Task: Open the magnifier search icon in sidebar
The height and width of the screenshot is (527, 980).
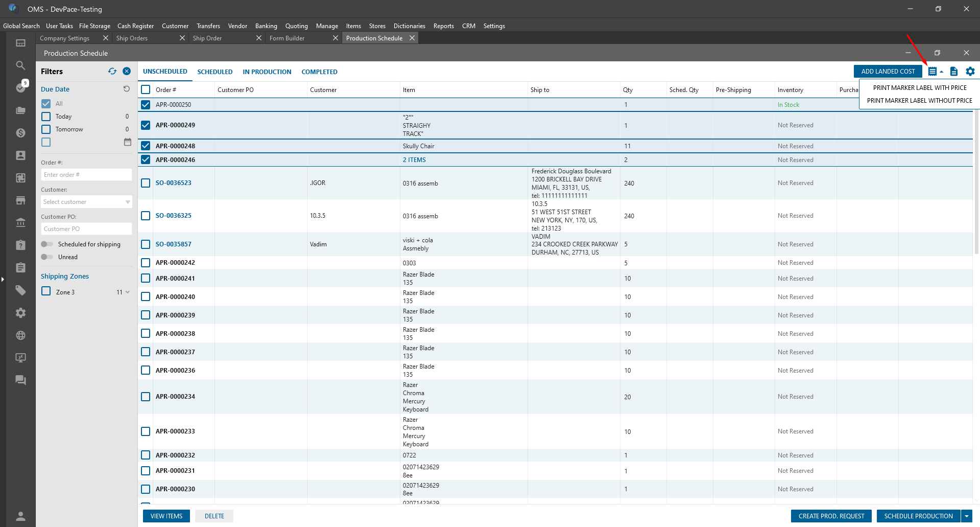Action: (x=20, y=65)
